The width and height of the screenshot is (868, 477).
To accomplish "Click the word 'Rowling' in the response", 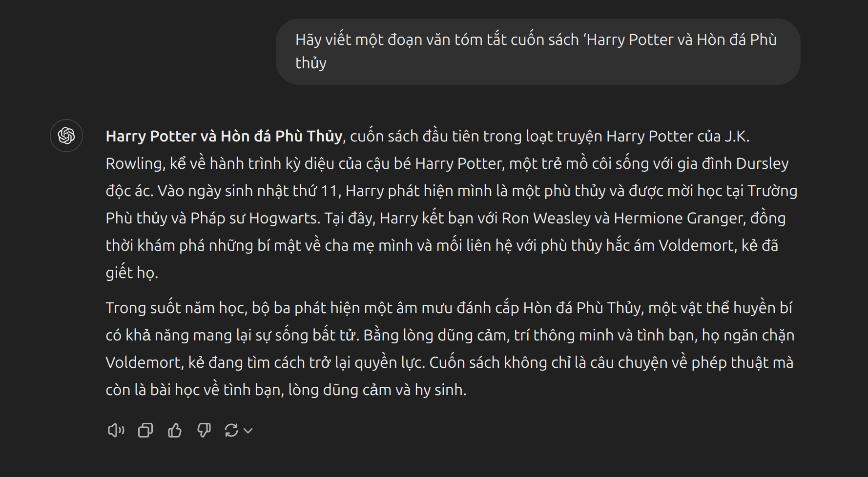I will tap(133, 163).
